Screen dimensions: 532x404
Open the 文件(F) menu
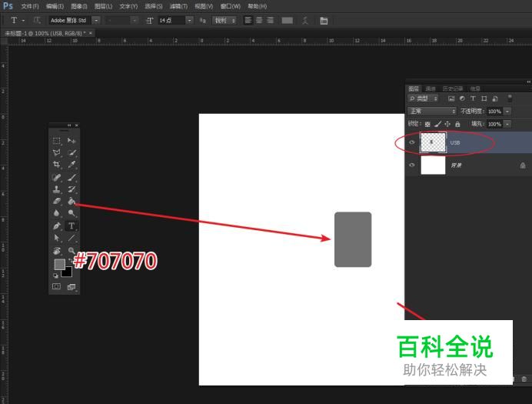pos(30,6)
